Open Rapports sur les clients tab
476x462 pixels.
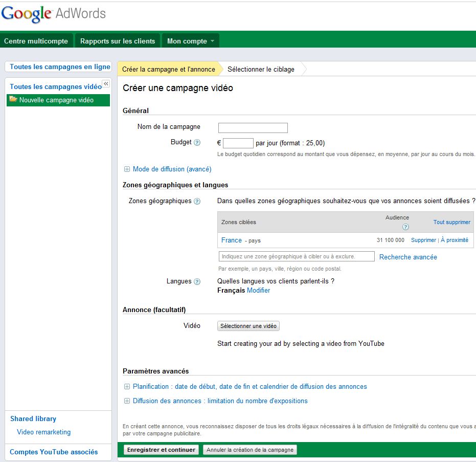point(118,41)
